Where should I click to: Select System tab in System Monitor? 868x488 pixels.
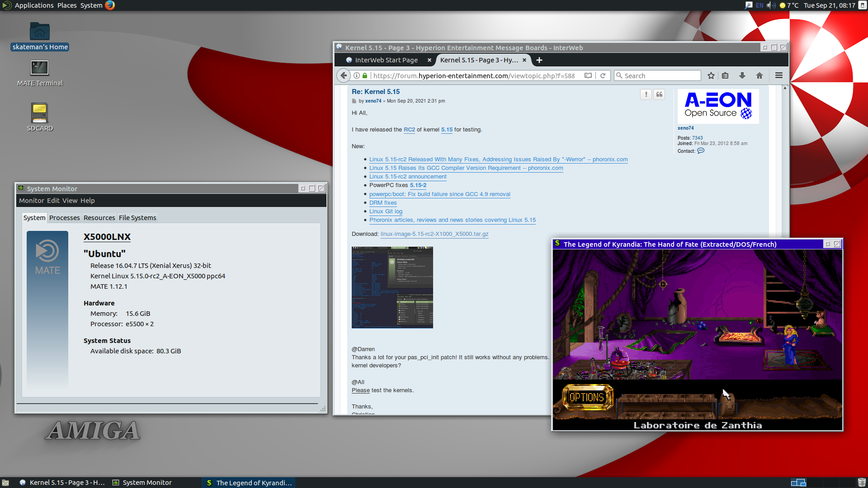tap(34, 218)
